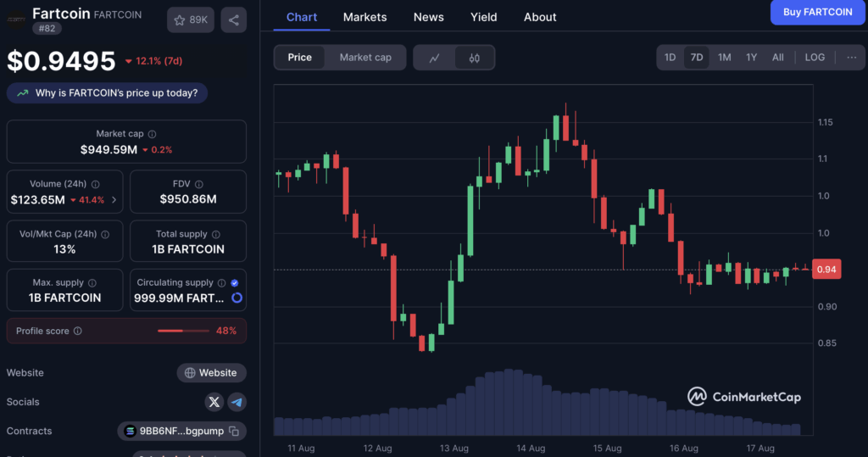The height and width of the screenshot is (457, 868).
Task: Click the $123.65M volume value
Action: pos(37,200)
